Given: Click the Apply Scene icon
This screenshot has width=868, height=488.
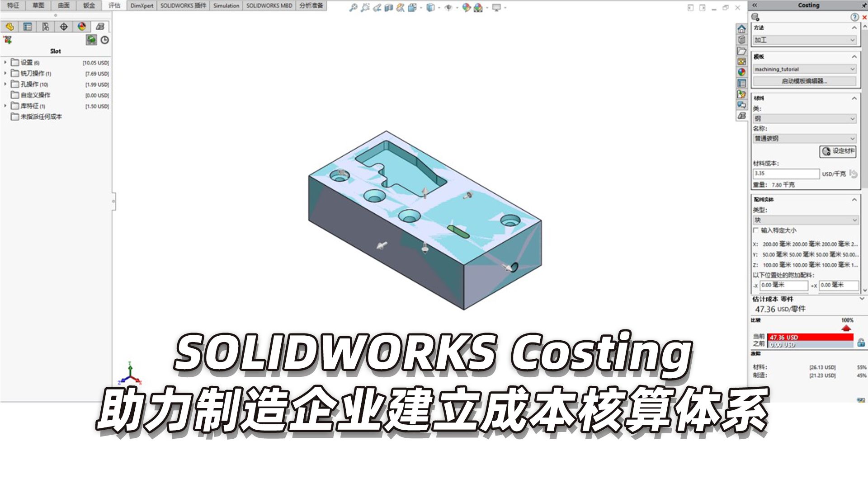Looking at the screenshot, I should tap(478, 7).
